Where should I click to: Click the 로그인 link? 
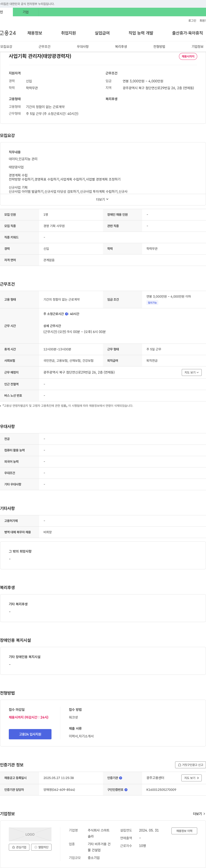(x=192, y=21)
